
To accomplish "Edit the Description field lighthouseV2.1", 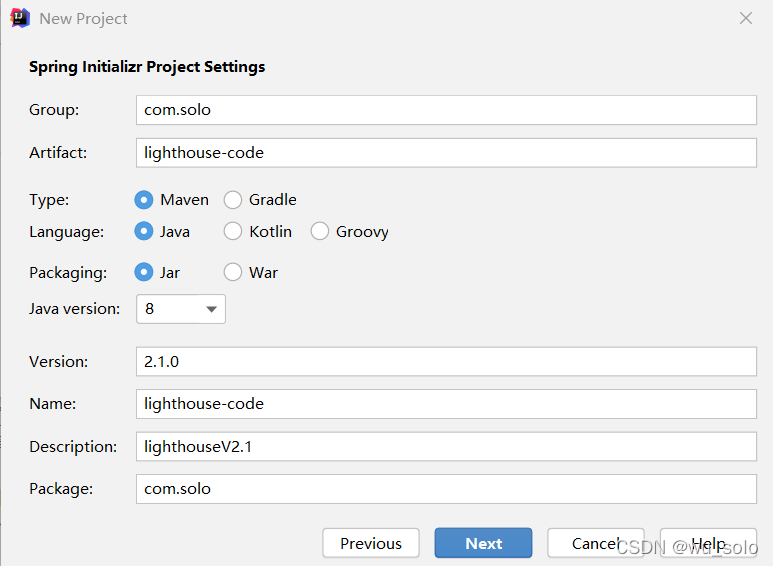I will tap(445, 447).
